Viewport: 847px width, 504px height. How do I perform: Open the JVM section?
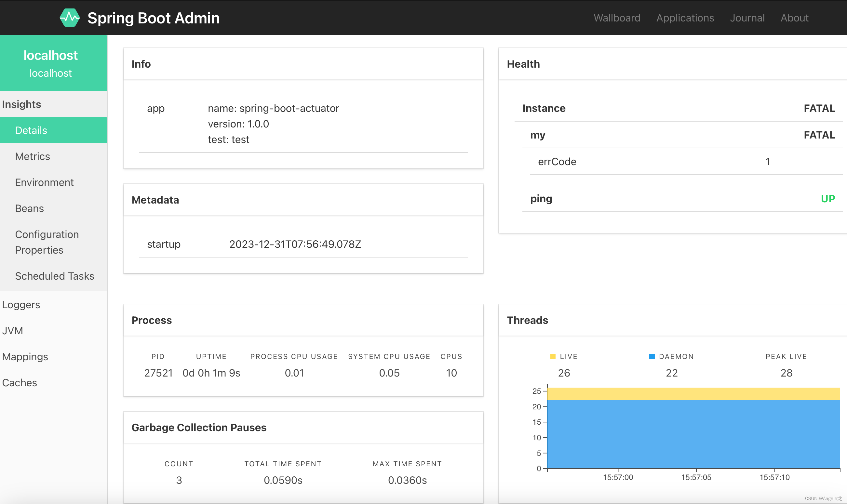(13, 330)
